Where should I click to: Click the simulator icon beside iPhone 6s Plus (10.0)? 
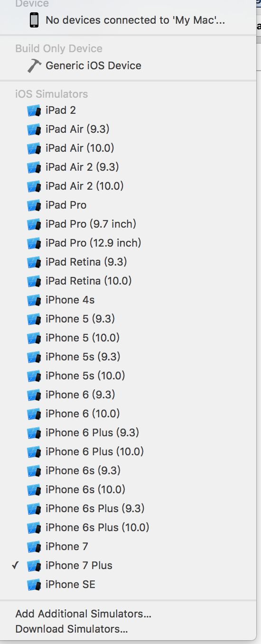pos(34,528)
